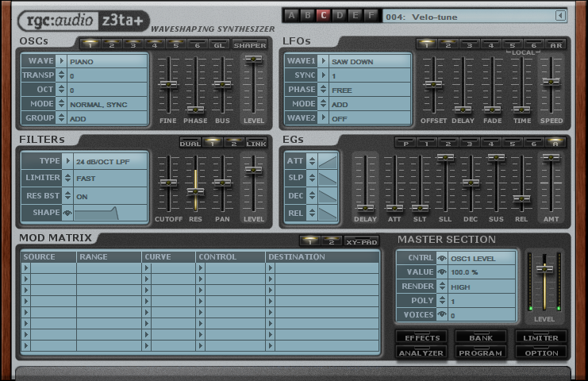Click the VALUE selector icon in Master Section
Screen dimensions: 588x381
click(442, 272)
